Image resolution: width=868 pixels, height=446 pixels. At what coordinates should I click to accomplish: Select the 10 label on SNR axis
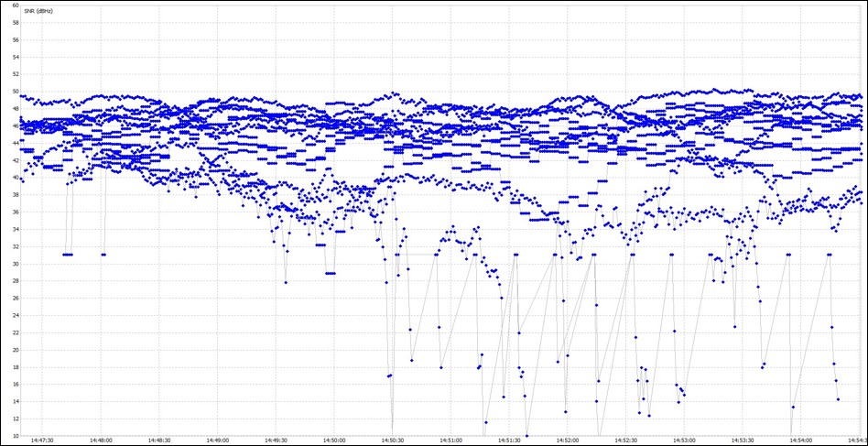15,434
